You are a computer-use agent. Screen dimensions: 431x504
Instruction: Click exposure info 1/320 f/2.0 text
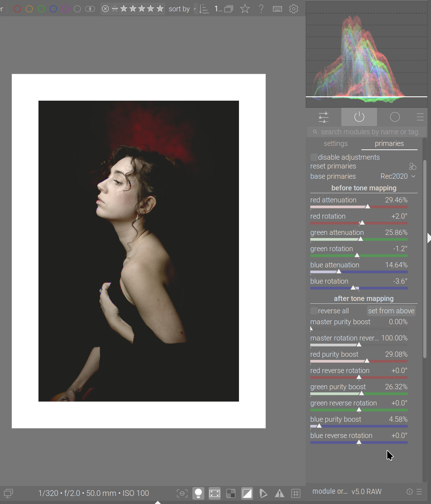click(94, 493)
